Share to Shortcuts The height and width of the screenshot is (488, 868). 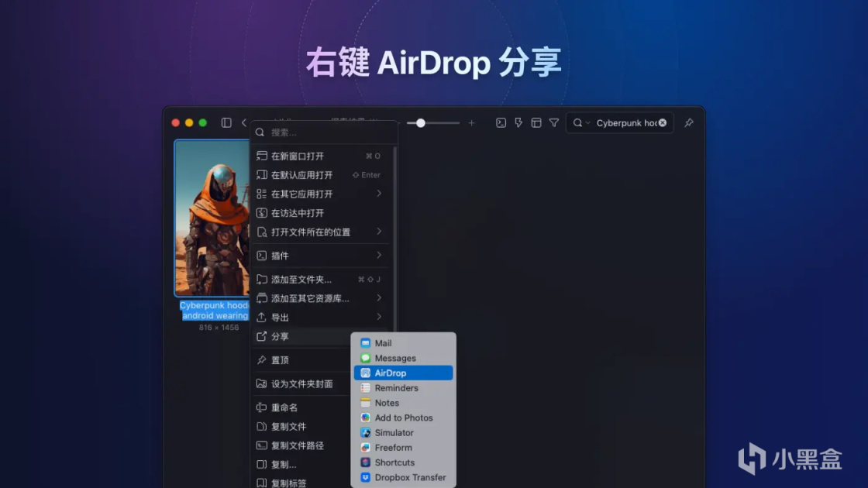(x=403, y=462)
